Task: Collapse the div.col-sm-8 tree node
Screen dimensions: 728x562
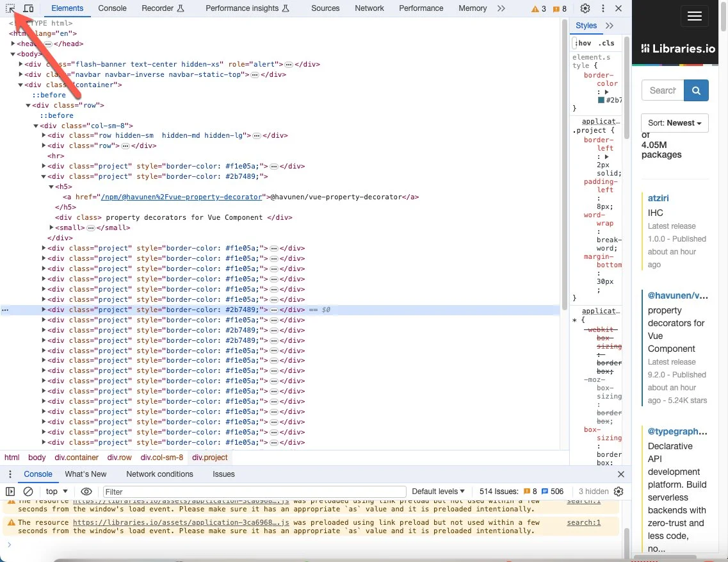Action: tap(35, 125)
